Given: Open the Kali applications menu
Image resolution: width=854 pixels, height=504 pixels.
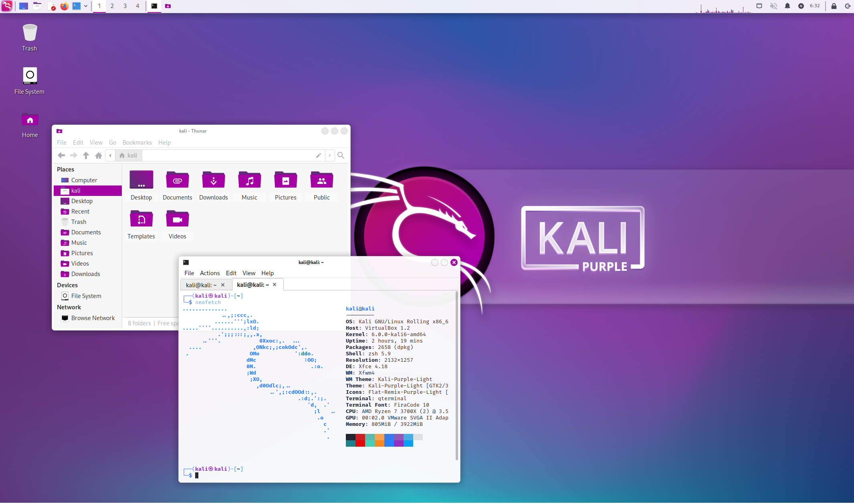Looking at the screenshot, I should (x=7, y=6).
